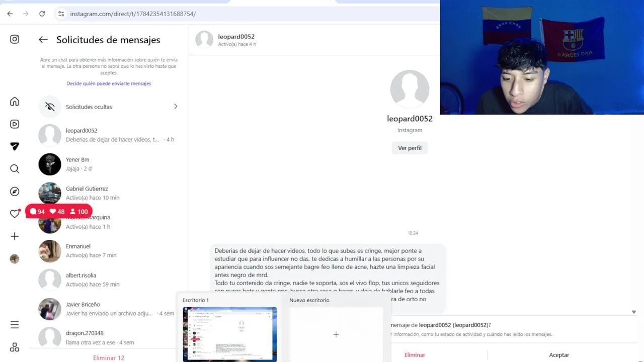Click hidden requests crossed-eye icon
The image size is (644, 362).
point(50,107)
